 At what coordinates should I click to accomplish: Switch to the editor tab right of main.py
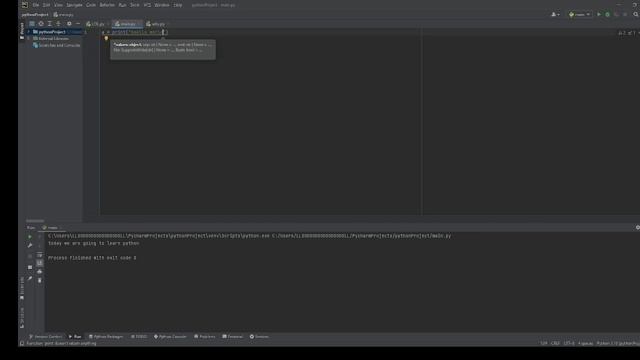(156, 24)
